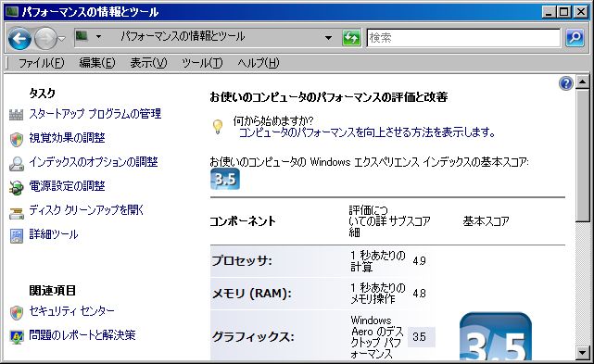Click the 検索 search input field
Viewport: 594px width, 364px height.
[x=463, y=37]
